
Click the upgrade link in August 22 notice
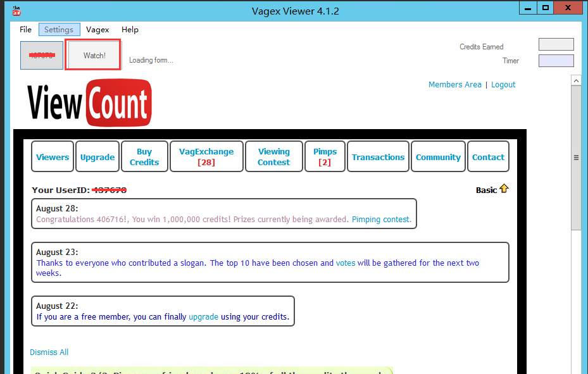point(203,316)
